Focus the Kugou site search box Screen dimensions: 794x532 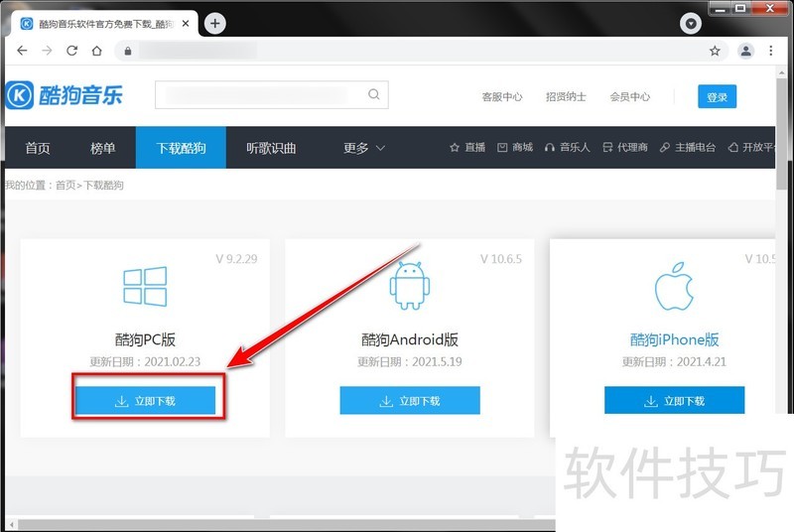point(271,94)
